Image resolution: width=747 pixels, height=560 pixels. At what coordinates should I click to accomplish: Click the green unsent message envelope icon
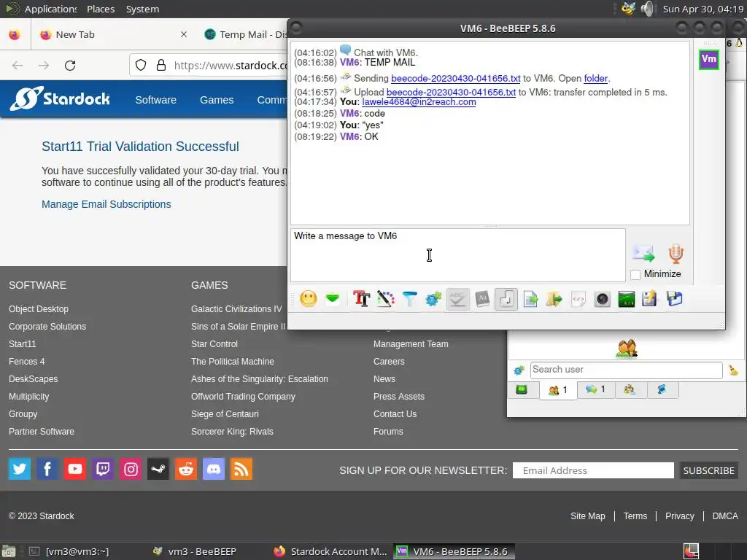click(333, 299)
